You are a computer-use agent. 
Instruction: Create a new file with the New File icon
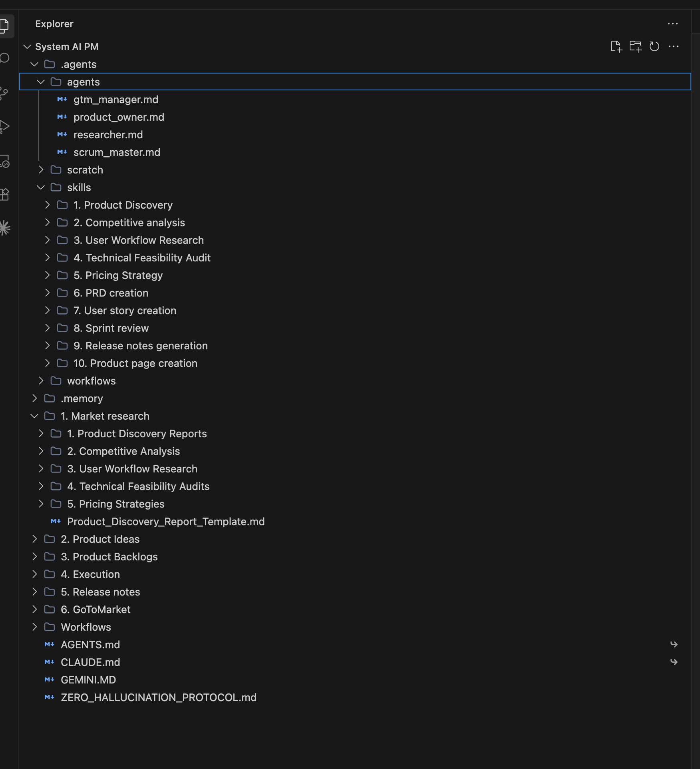point(617,46)
